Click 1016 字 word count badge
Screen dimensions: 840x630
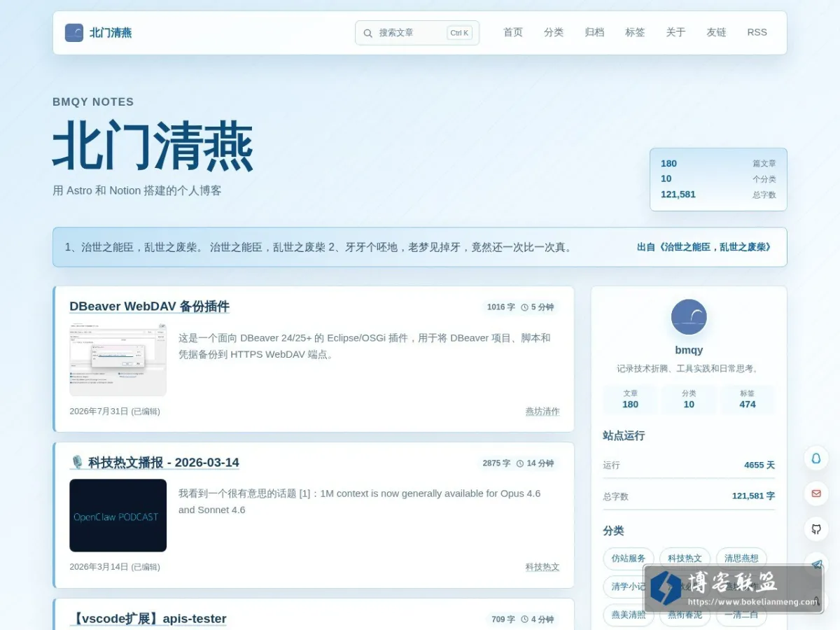[500, 307]
